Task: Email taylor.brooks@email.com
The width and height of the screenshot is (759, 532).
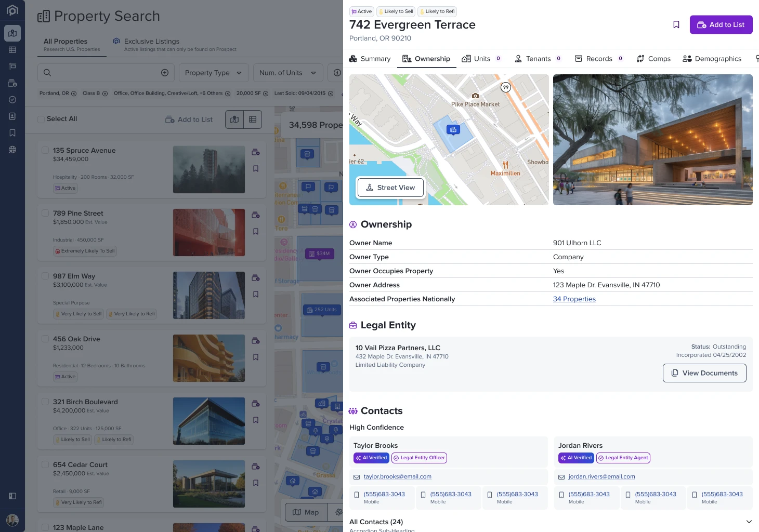Action: pyautogui.click(x=398, y=476)
